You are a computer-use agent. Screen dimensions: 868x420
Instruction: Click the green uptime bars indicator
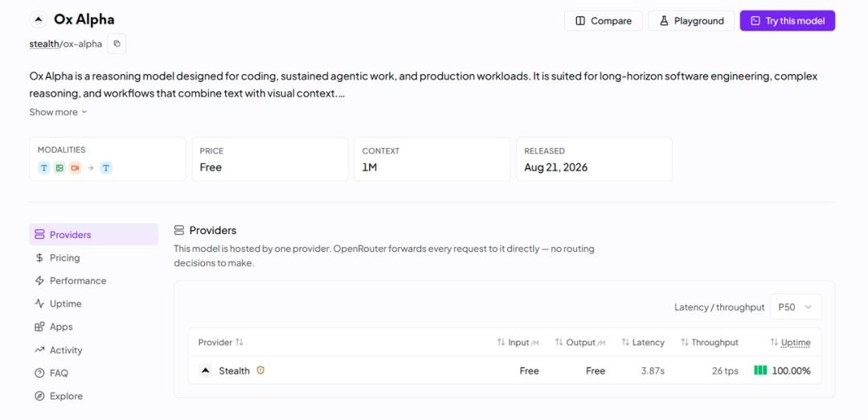(760, 370)
